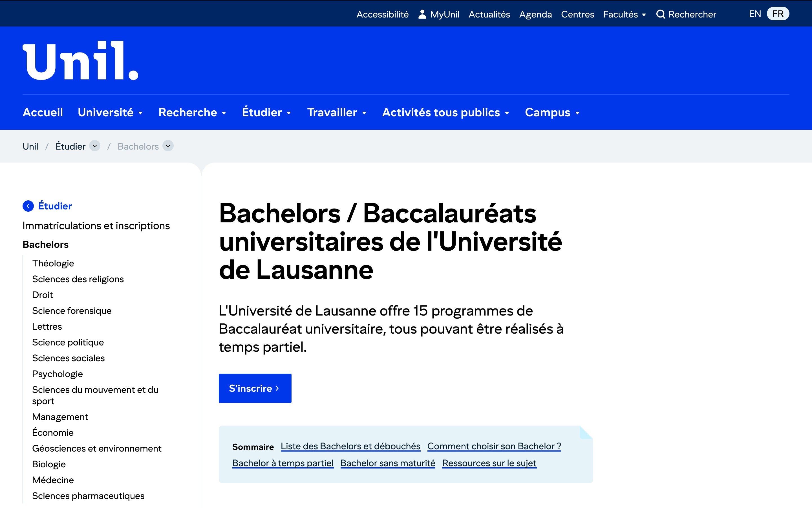This screenshot has width=812, height=508.
Task: Click the Étudier sidebar back link
Action: [55, 206]
